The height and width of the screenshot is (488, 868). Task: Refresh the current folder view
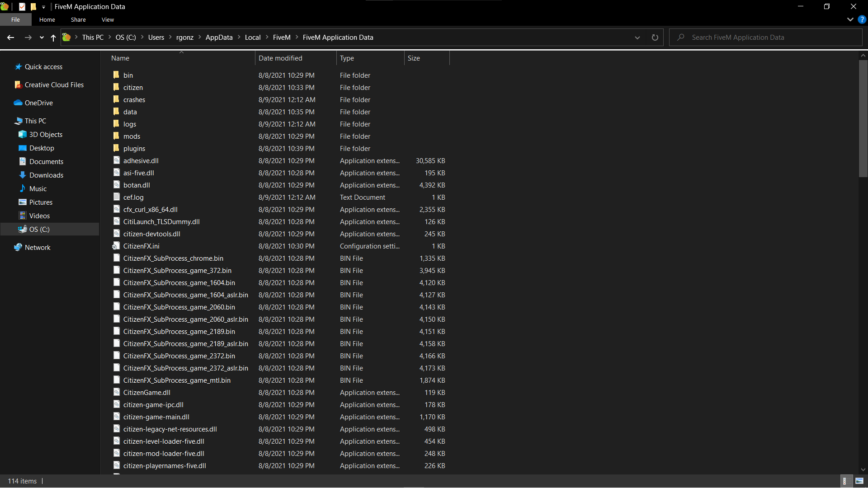pos(655,38)
